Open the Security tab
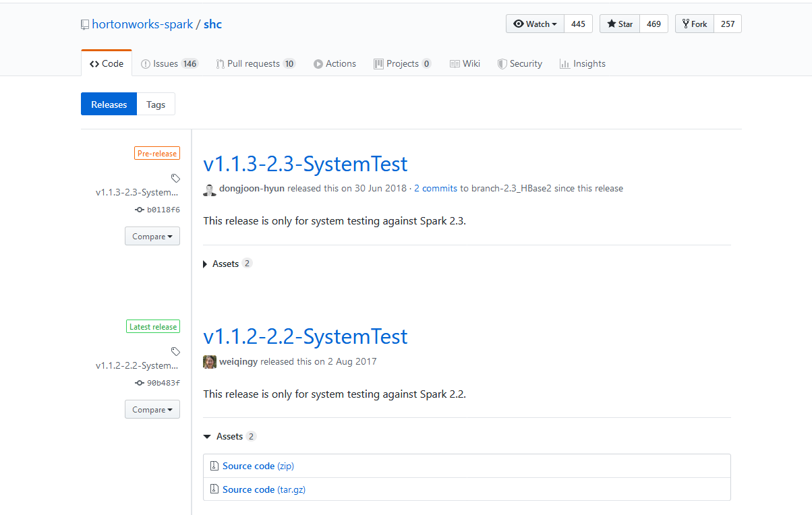This screenshot has width=812, height=515. click(519, 63)
